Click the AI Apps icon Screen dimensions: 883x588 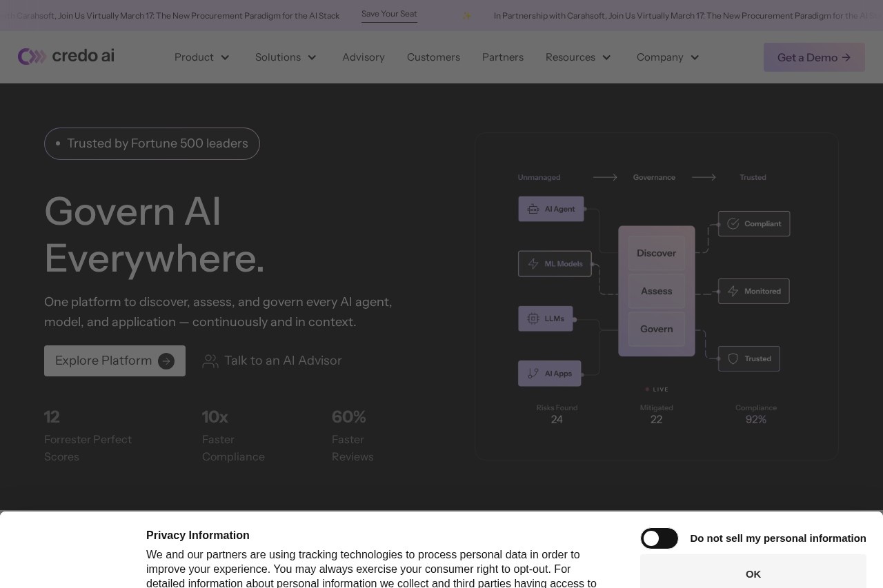(x=533, y=373)
